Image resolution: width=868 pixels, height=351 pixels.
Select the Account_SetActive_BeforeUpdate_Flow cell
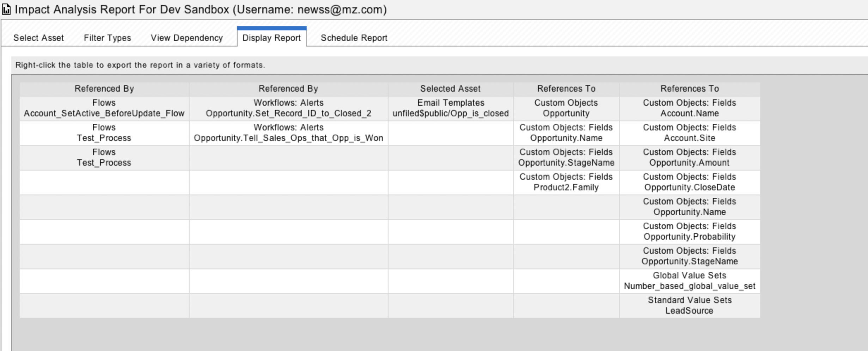[x=104, y=109]
